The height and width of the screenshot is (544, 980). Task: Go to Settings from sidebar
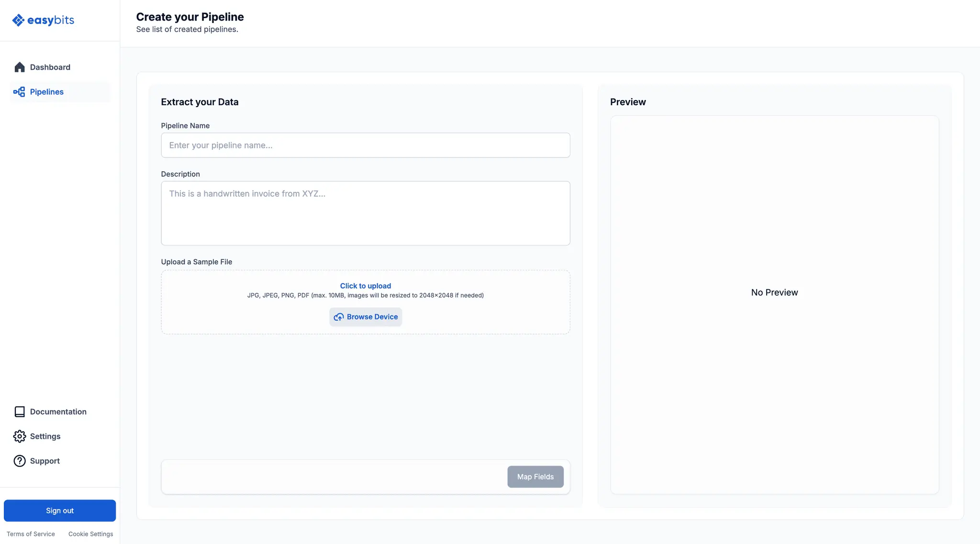pos(60,436)
